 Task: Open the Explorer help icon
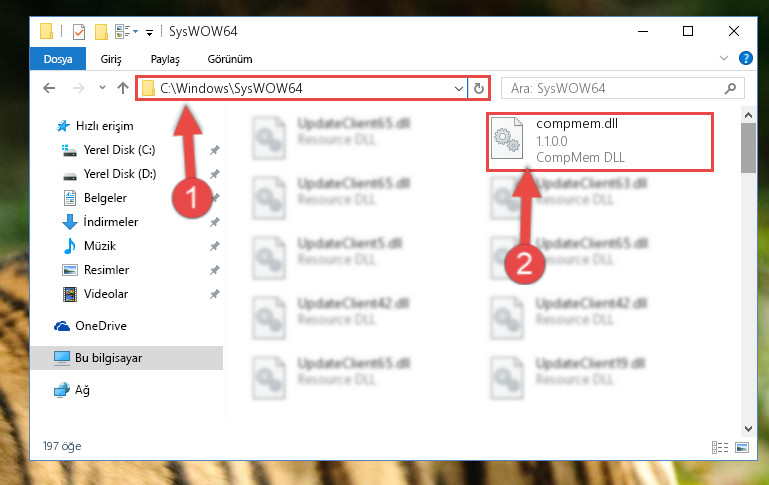point(745,58)
